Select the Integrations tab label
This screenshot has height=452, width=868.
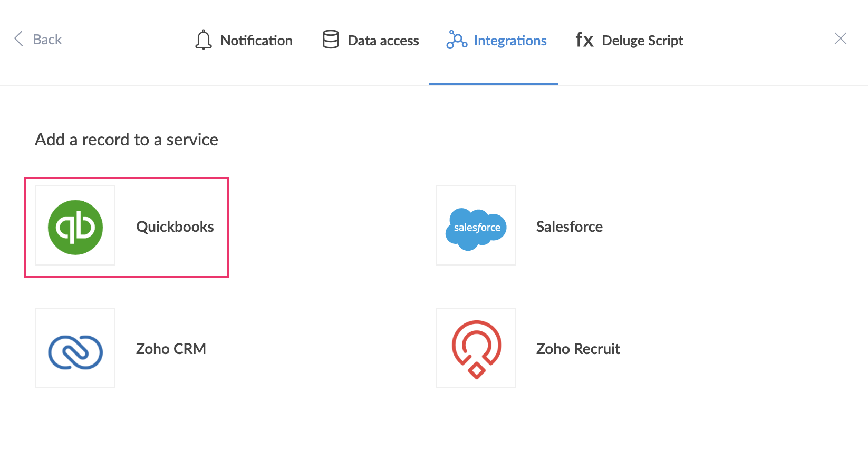(x=510, y=41)
